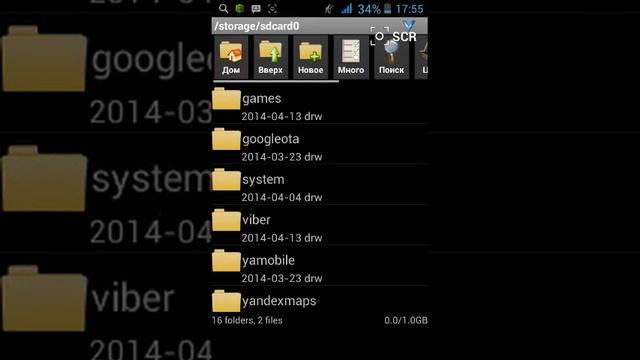Image resolution: width=640 pixels, height=360 pixels.
Task: Tap the /storage/sdcard0 path bar
Action: [320, 26]
